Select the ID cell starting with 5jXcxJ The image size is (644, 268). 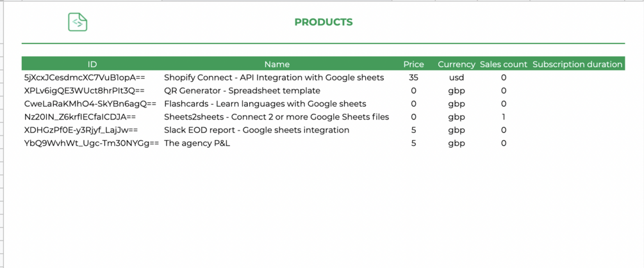[x=85, y=77]
